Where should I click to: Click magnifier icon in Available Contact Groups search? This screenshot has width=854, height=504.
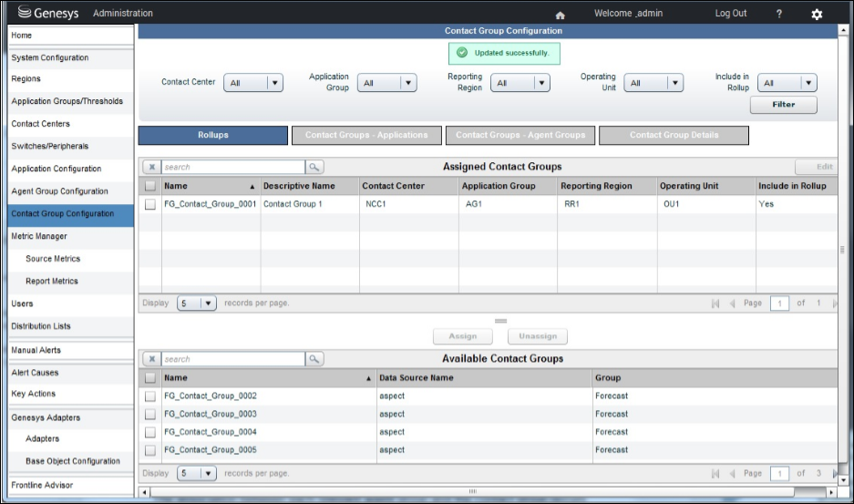[x=314, y=359]
